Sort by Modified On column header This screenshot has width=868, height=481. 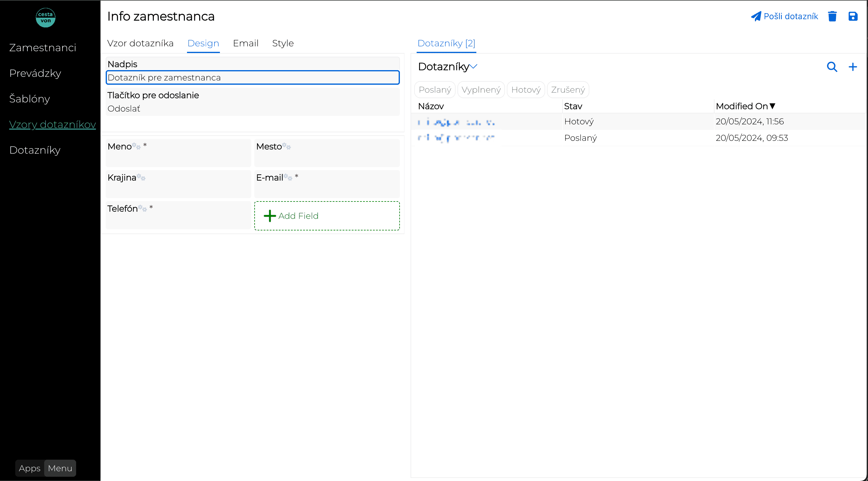pos(742,106)
